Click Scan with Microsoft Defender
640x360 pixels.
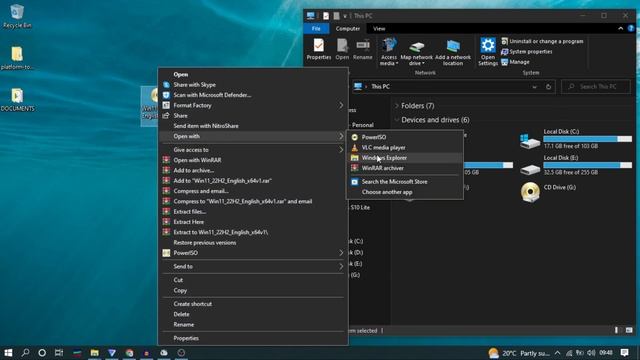(x=253, y=95)
